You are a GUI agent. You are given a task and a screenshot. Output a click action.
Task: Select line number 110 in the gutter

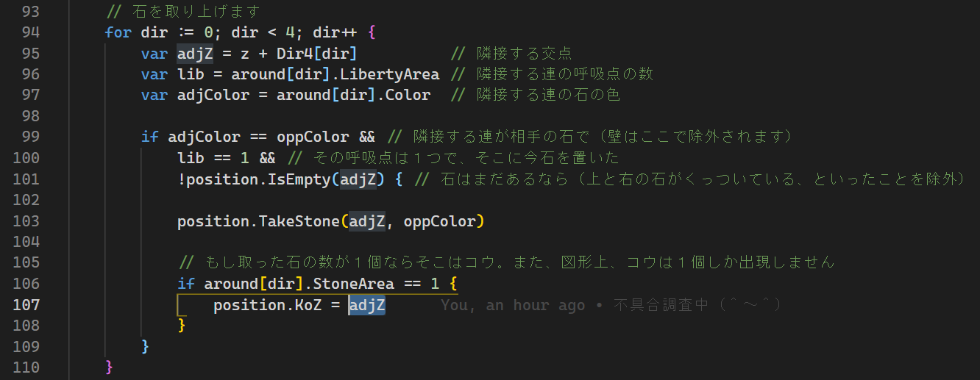pos(26,367)
